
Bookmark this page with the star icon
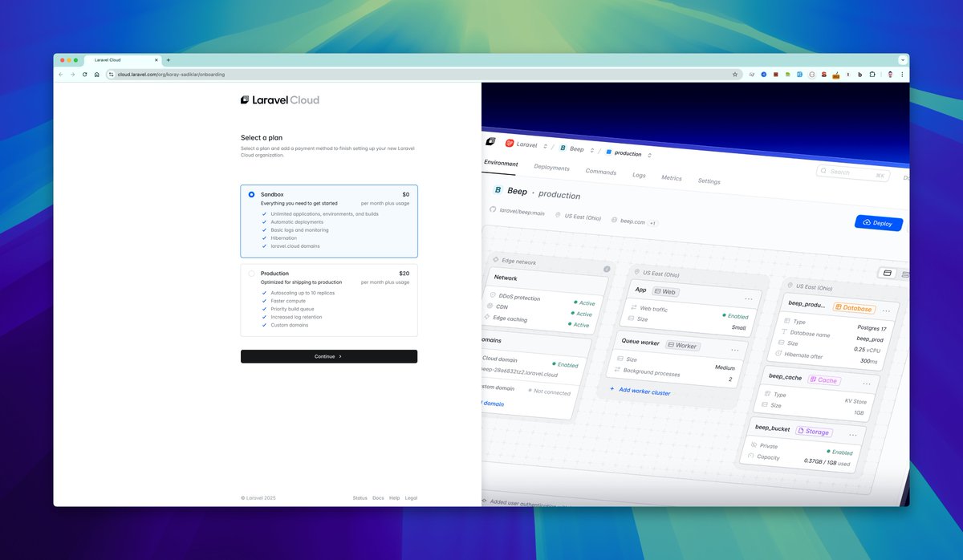coord(734,74)
